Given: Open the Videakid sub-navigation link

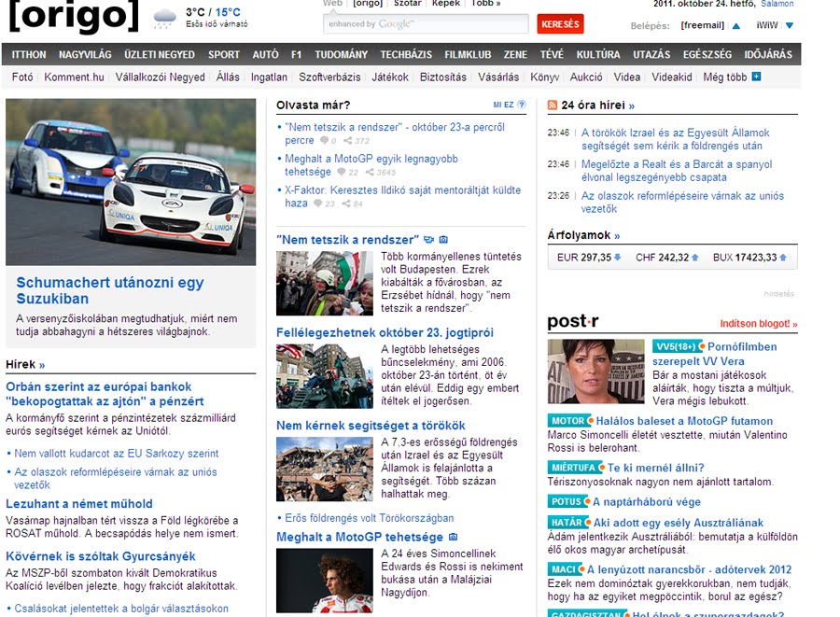Looking at the screenshot, I should click(x=672, y=77).
